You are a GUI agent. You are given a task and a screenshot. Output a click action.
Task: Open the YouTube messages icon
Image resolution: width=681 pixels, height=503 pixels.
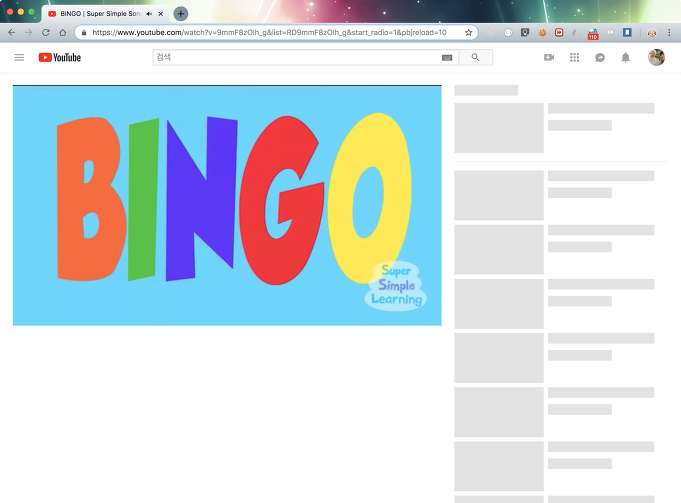pyautogui.click(x=600, y=57)
